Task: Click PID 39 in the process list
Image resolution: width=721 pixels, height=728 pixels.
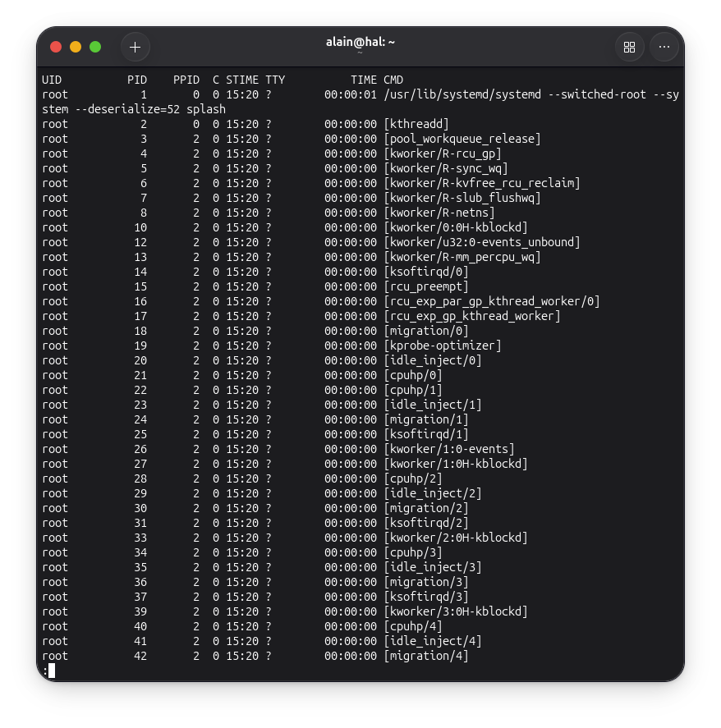Action: tap(140, 612)
